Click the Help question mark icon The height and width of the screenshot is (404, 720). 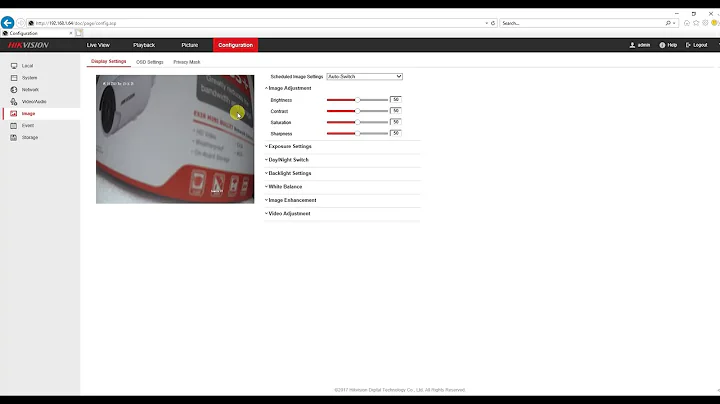tap(662, 45)
